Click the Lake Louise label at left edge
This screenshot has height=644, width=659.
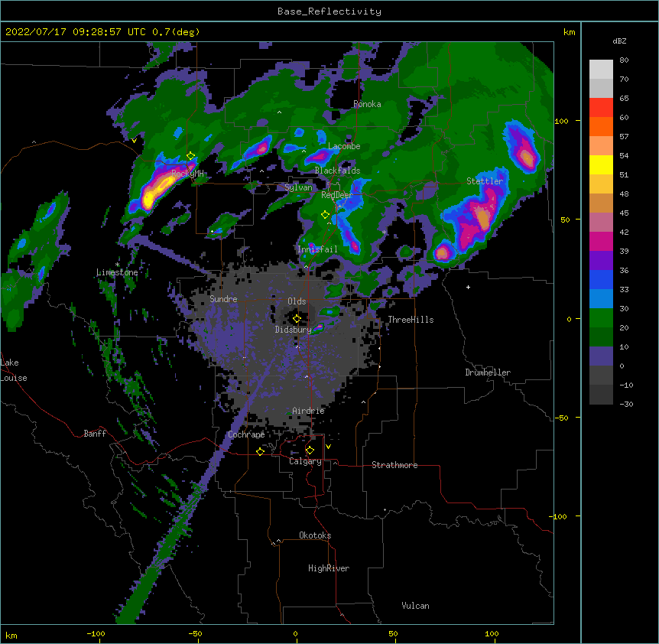coord(14,370)
